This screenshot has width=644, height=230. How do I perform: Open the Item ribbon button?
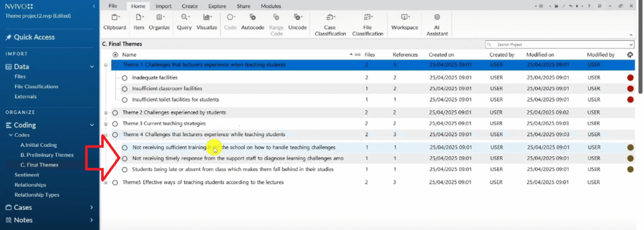coord(139,22)
